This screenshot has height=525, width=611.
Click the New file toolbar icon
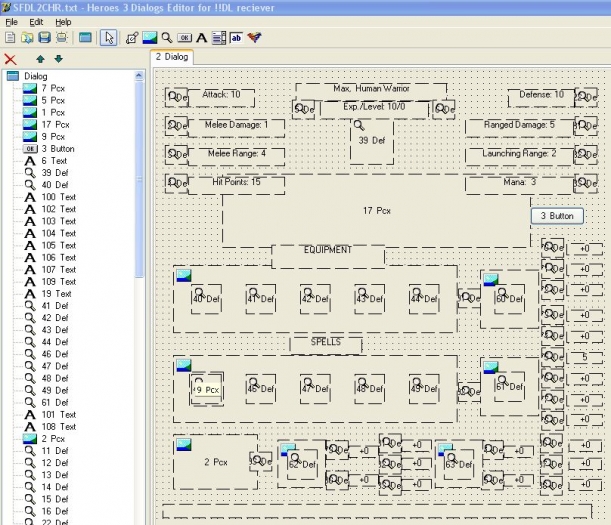point(11,38)
